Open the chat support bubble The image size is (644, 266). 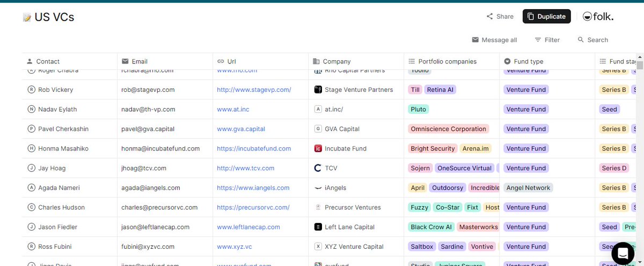tap(623, 253)
